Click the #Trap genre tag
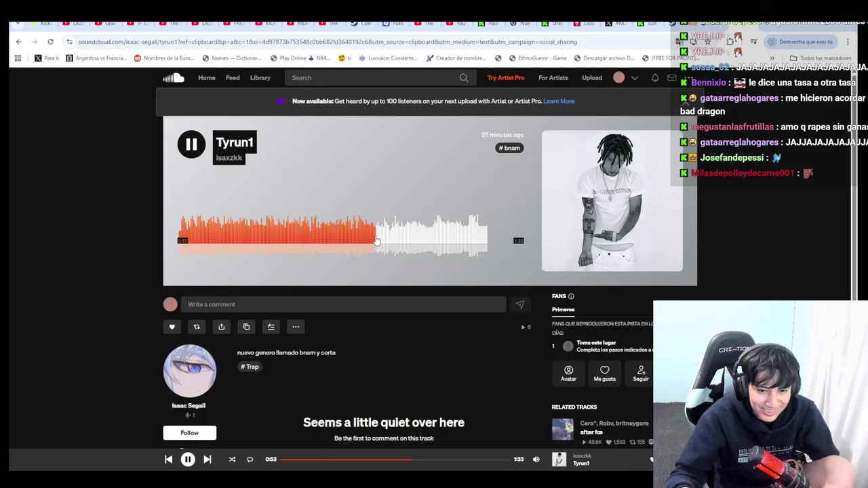The image size is (868, 488). click(250, 367)
